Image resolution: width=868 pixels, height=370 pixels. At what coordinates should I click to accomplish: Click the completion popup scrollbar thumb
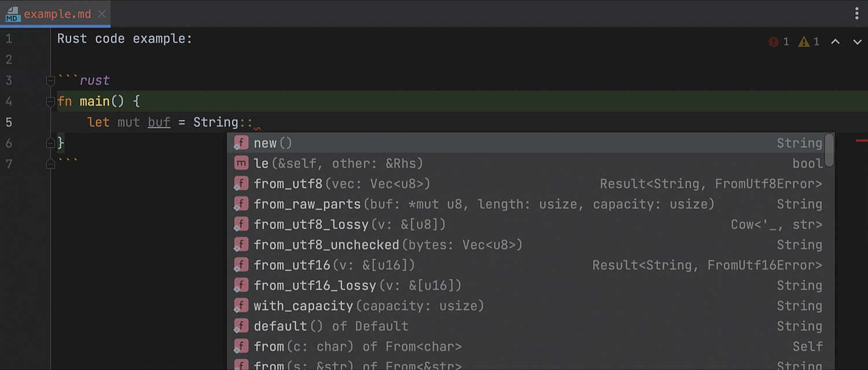click(x=829, y=150)
